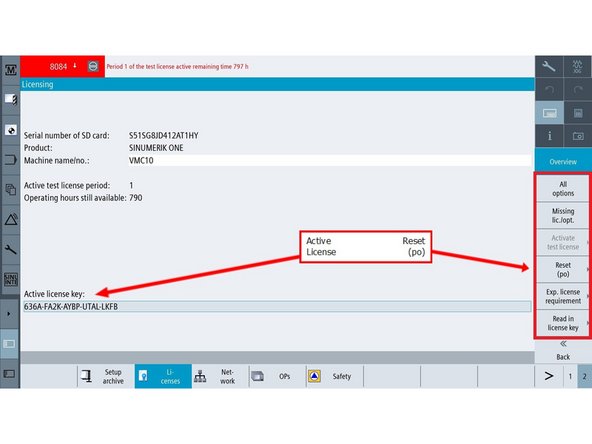
Task: Open the Program Manager folder sidebar icon
Action: click(x=11, y=160)
